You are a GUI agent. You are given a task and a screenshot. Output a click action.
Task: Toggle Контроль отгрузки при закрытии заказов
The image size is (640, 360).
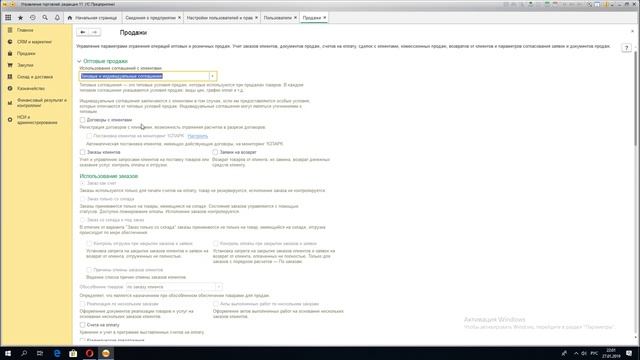point(89,244)
